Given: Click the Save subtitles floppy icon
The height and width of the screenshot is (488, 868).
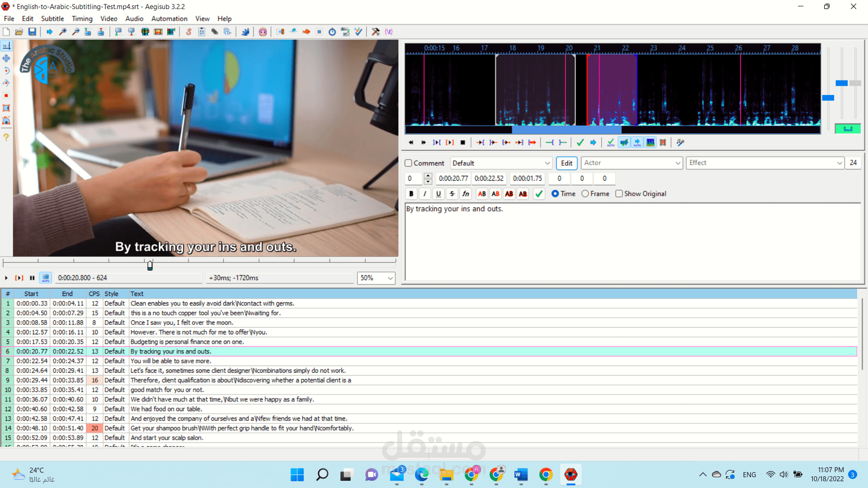Looking at the screenshot, I should click(x=32, y=32).
